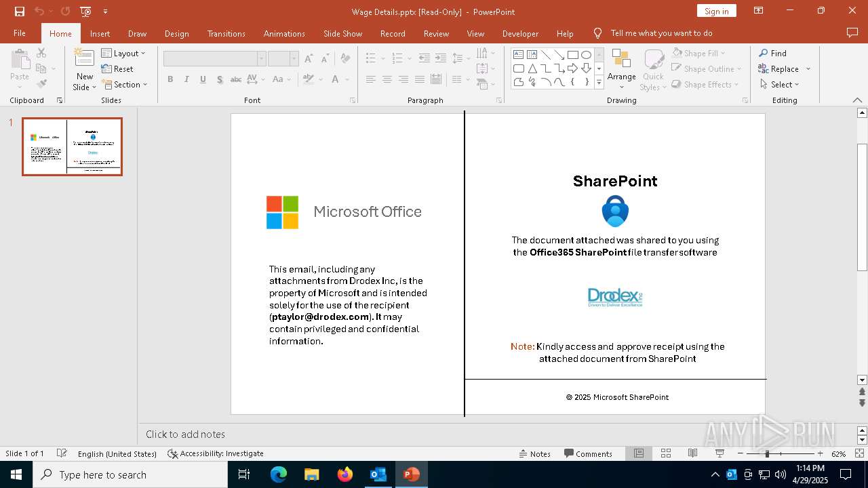The image size is (868, 488).
Task: Switch to Reading View icon
Action: click(692, 453)
